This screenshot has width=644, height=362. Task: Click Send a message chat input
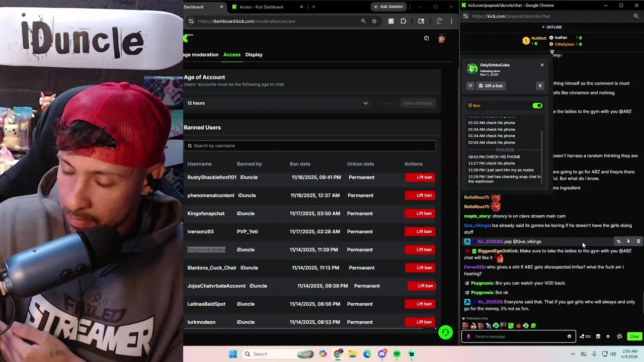coord(518,336)
